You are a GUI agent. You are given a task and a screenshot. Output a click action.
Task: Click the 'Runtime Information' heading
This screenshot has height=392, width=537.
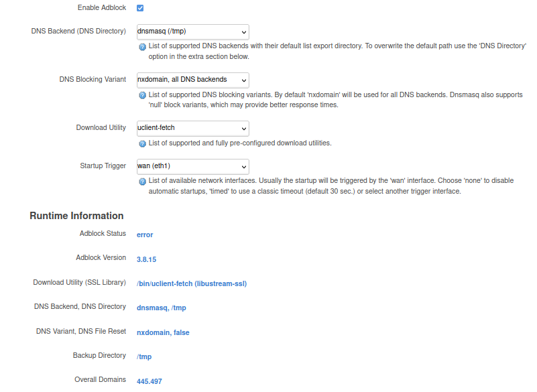click(x=76, y=216)
